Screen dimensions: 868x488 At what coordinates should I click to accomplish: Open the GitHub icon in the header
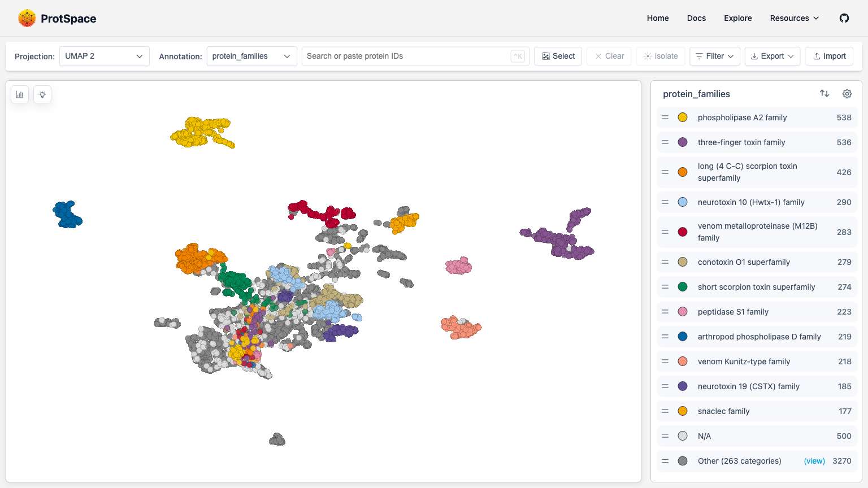pos(844,18)
